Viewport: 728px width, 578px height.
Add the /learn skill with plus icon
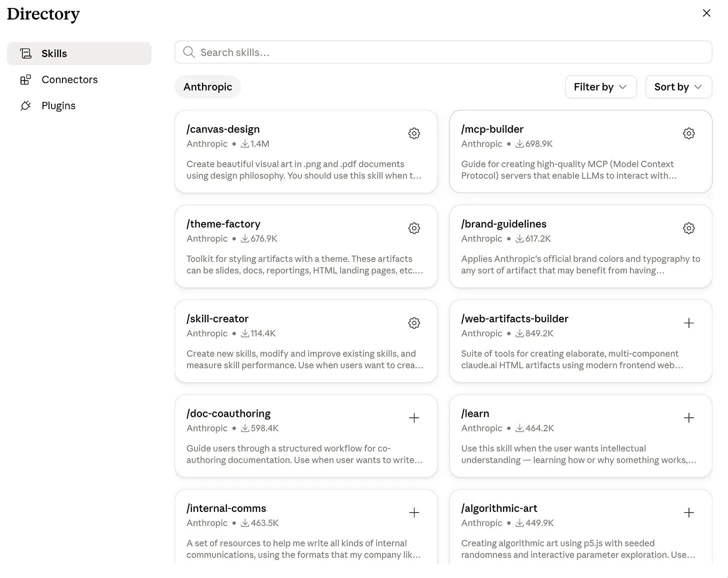688,418
